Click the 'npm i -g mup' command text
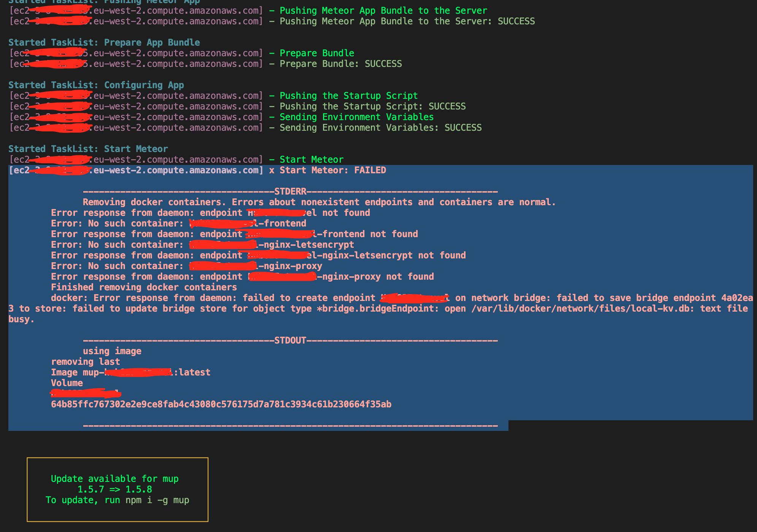This screenshot has width=757, height=532. [157, 500]
